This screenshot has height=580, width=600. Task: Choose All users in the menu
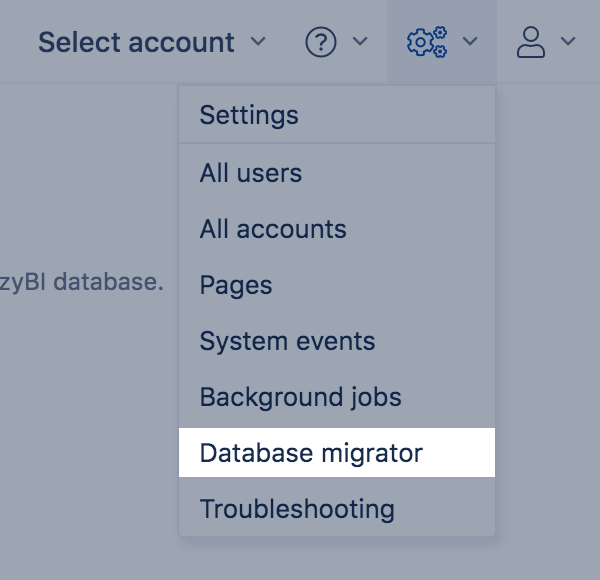tap(251, 173)
